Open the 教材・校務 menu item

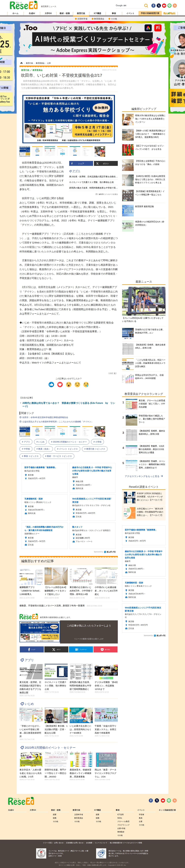(x=65, y=13)
